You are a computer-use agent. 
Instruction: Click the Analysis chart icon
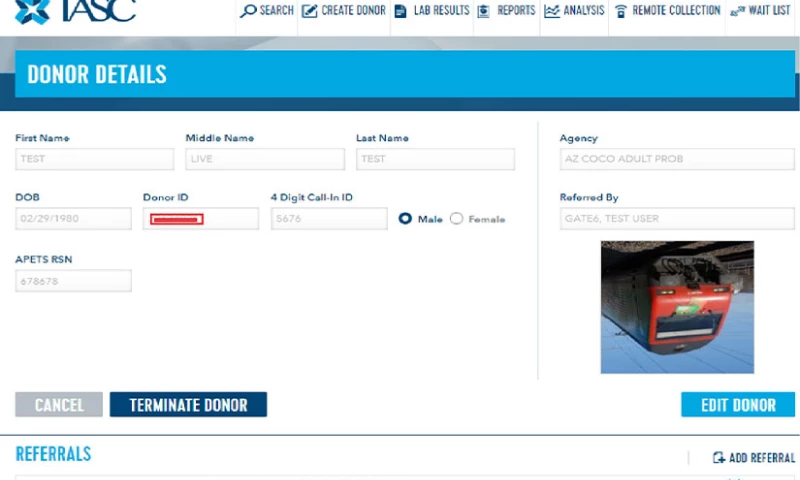(x=552, y=11)
